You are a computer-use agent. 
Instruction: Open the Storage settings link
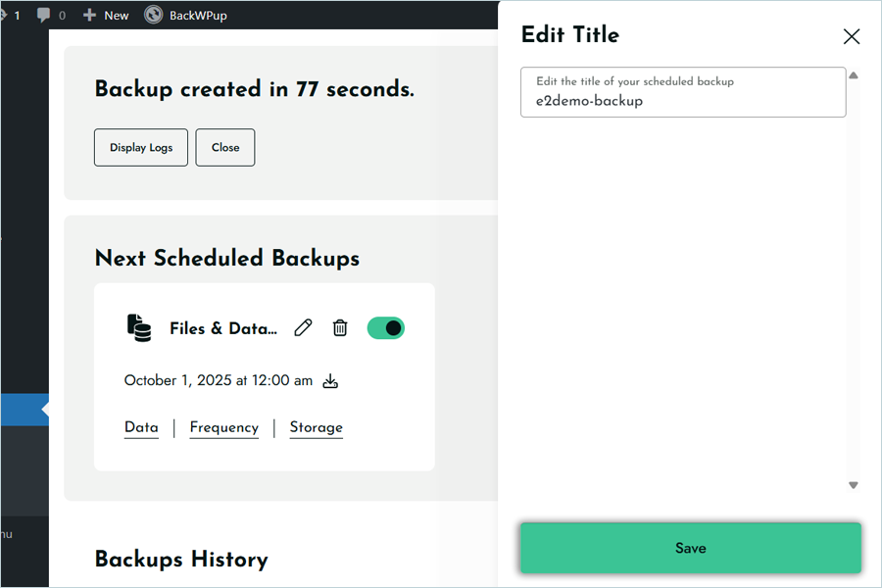316,427
